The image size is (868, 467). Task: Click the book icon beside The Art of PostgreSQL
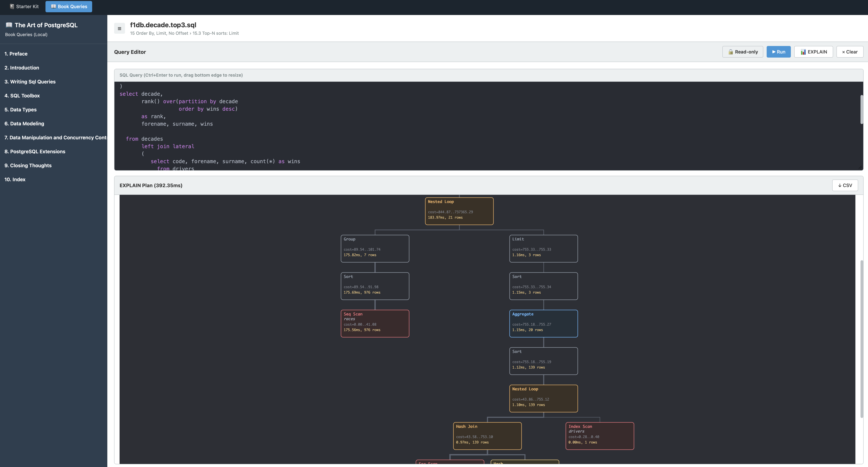(9, 25)
